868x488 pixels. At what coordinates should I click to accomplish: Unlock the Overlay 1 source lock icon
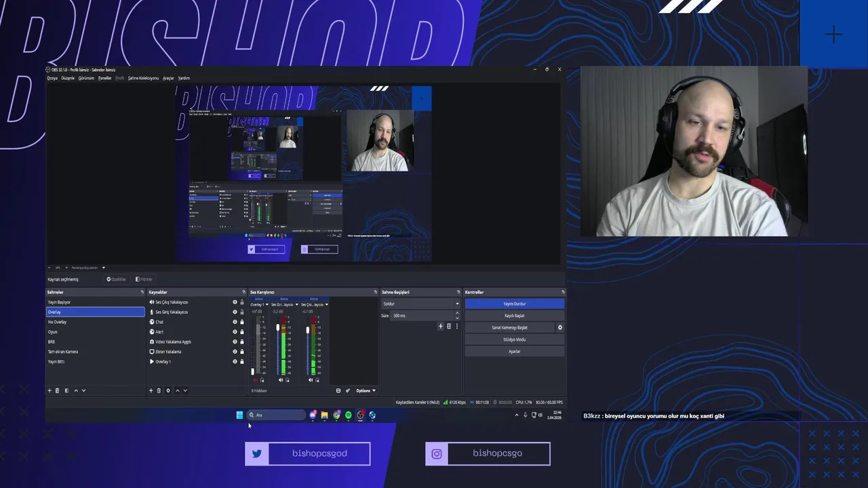pos(242,362)
